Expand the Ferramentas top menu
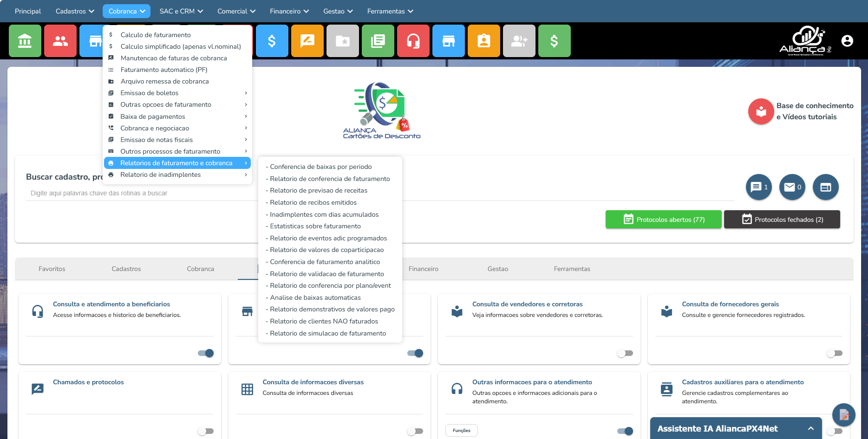Screen dimensions: 868x439 coord(390,11)
